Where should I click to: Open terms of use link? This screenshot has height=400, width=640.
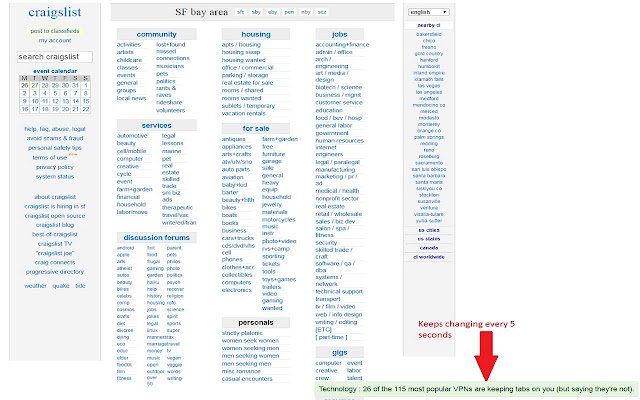[x=49, y=158]
